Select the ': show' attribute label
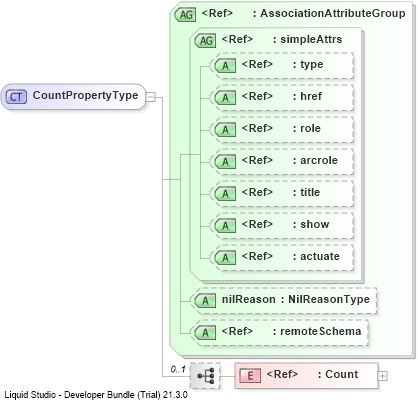Image resolution: width=418 pixels, height=400 pixels. (311, 224)
